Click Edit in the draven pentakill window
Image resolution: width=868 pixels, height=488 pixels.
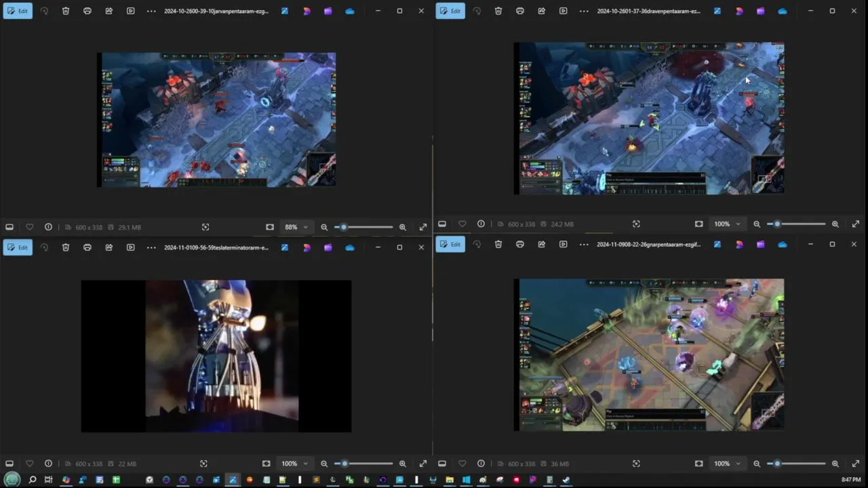point(450,11)
